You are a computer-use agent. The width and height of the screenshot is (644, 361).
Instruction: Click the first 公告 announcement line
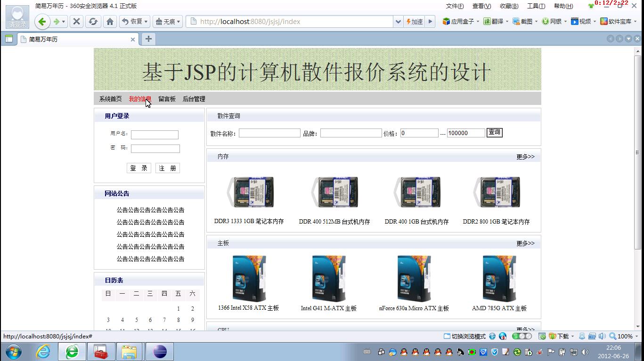pyautogui.click(x=150, y=210)
